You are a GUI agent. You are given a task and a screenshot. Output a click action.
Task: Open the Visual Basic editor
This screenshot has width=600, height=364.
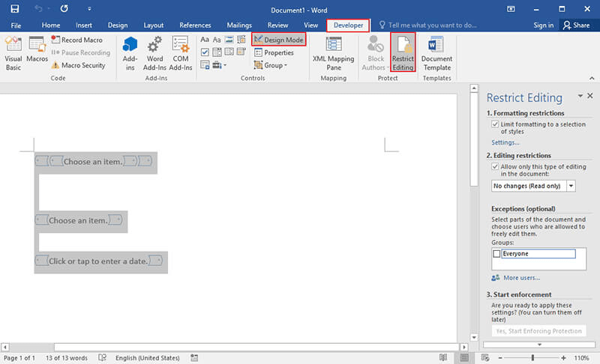[13, 53]
